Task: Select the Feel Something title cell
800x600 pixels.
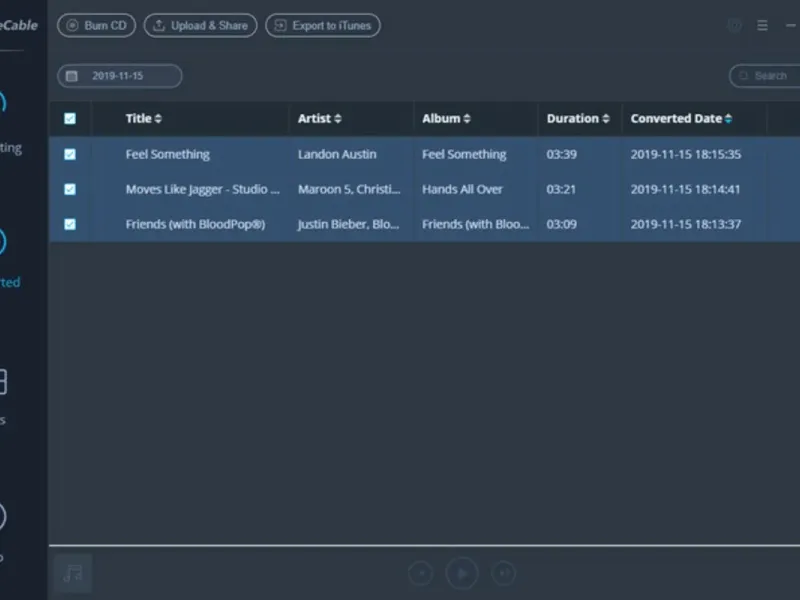Action: pos(167,154)
